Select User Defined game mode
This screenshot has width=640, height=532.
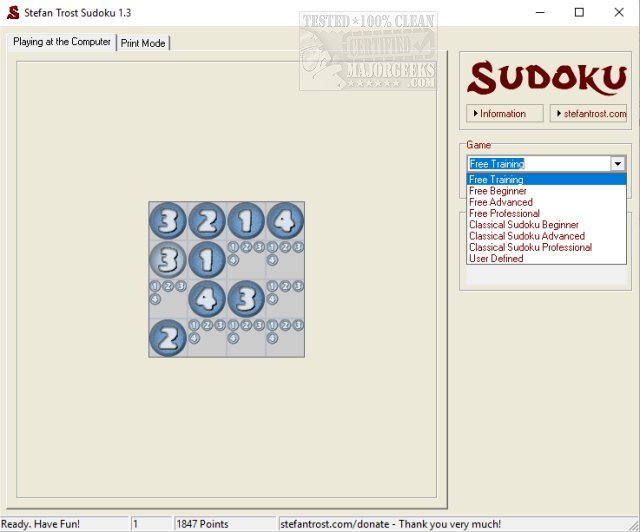point(547,258)
